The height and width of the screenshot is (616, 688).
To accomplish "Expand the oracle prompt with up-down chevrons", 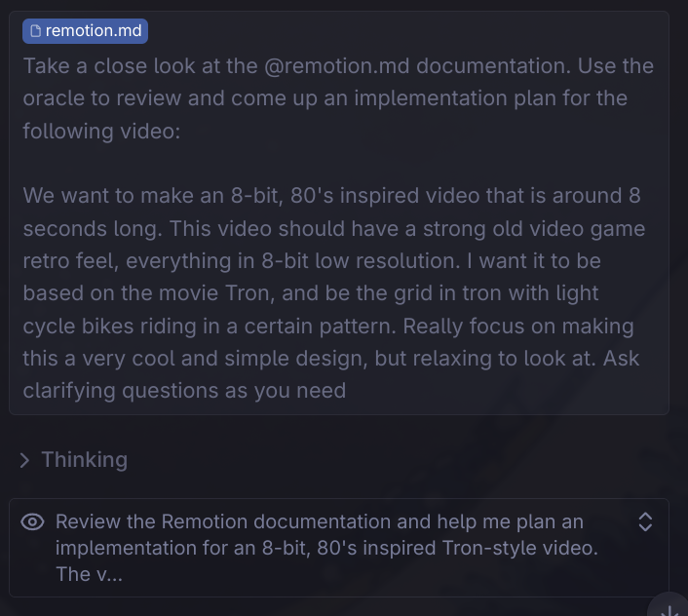I will coord(645,522).
